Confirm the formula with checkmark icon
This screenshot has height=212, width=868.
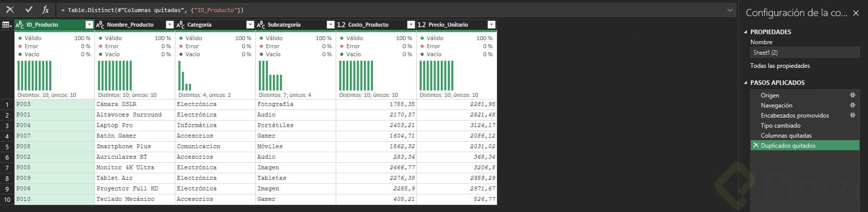coord(29,10)
